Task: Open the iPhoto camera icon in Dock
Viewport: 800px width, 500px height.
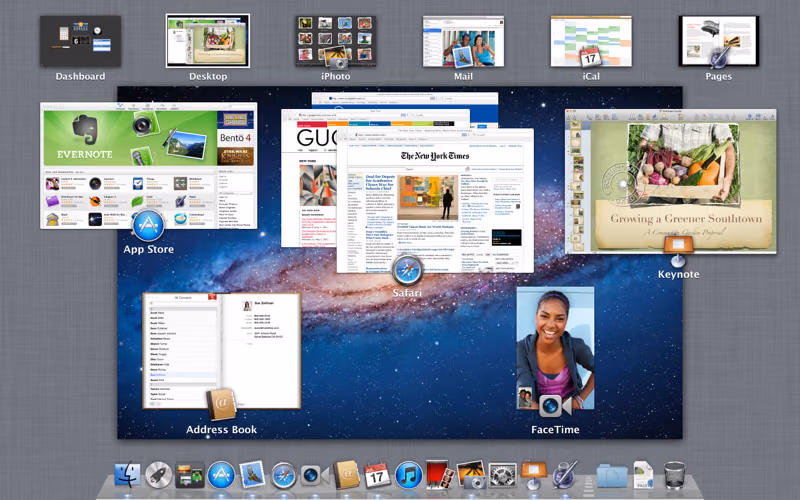Action: point(471,475)
